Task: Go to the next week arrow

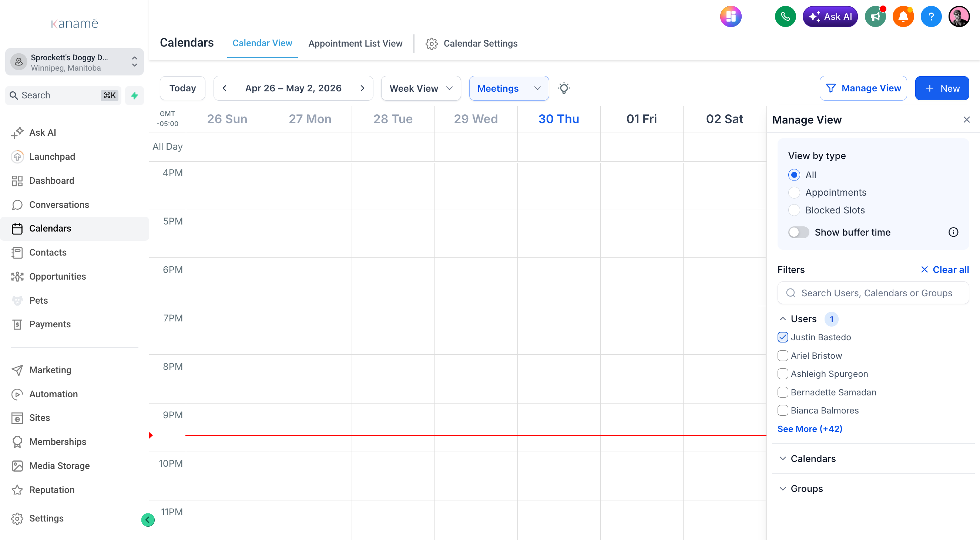Action: click(362, 88)
